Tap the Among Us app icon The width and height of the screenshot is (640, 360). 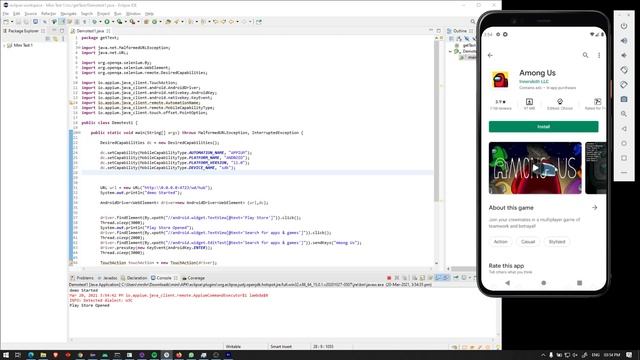[500, 79]
